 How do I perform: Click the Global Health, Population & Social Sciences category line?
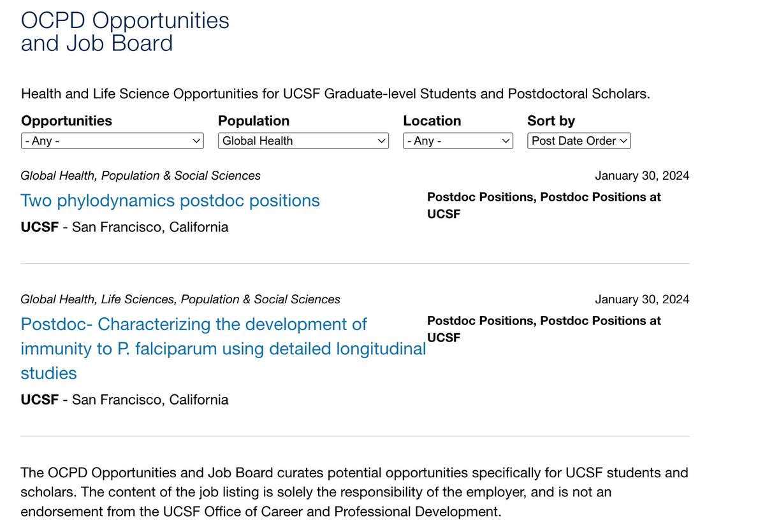[140, 176]
